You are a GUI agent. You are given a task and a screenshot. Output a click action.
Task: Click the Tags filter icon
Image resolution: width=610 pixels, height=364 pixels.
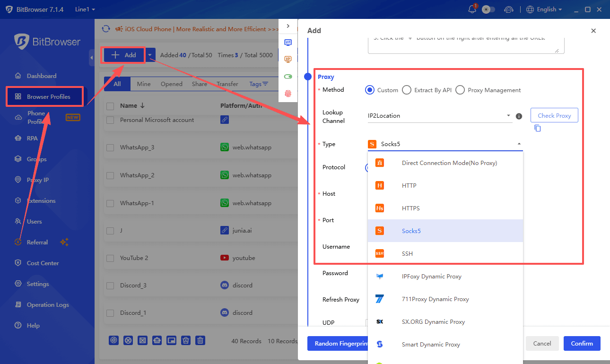(x=265, y=84)
